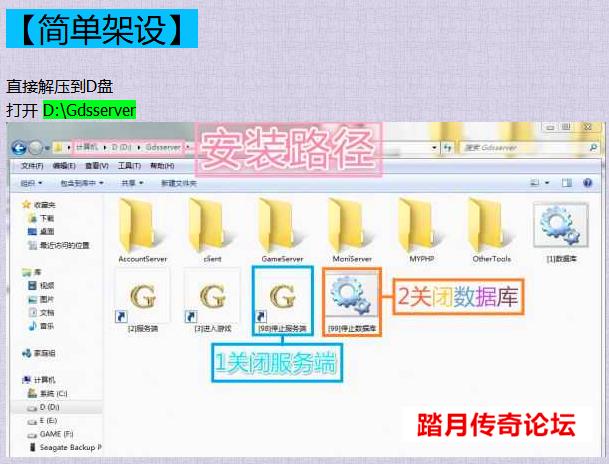Open the GameServer folder
Viewport: 609px width, 464px height.
click(x=282, y=227)
